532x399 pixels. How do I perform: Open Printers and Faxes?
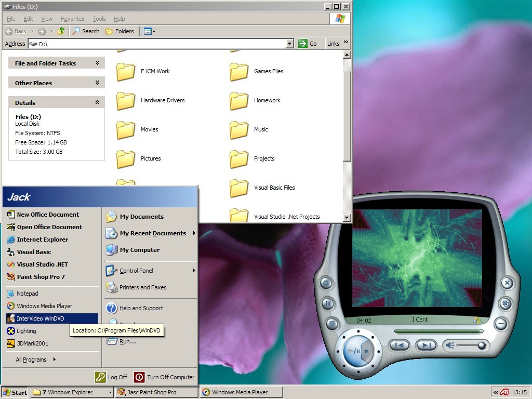pos(151,287)
